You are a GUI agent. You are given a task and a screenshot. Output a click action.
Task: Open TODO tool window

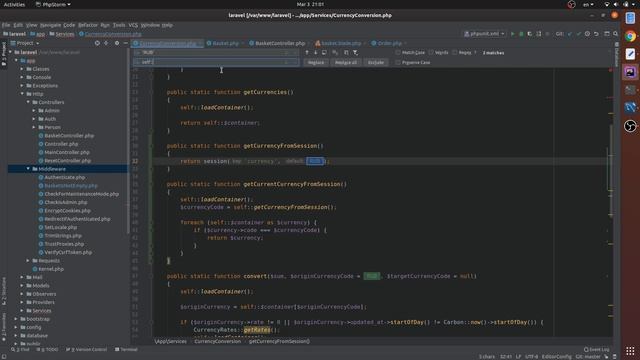pos(47,350)
